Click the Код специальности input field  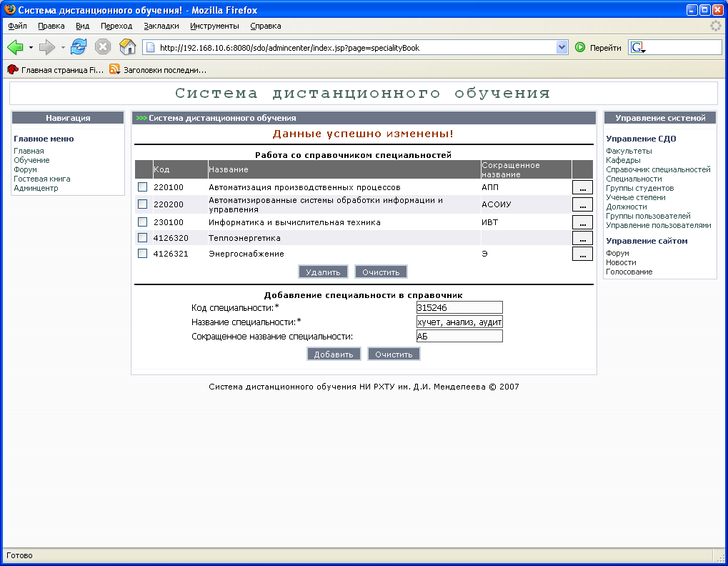pos(459,307)
